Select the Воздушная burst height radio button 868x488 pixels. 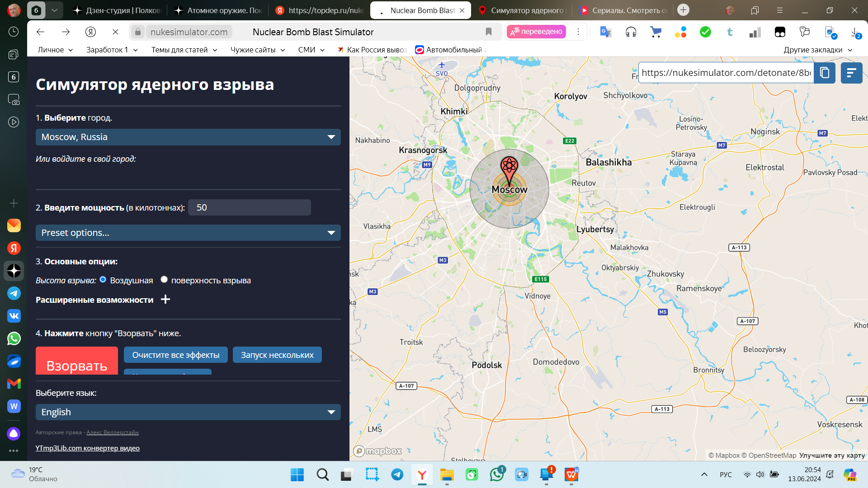pos(103,280)
